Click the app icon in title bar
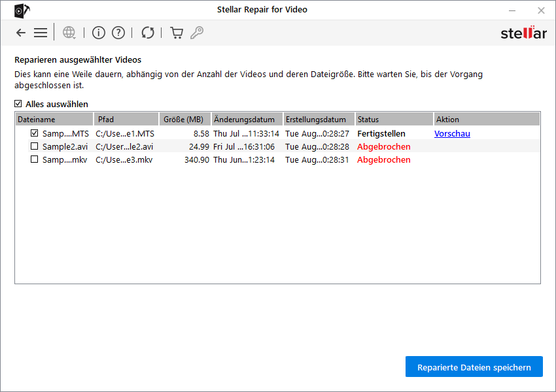Viewport: 556px width, 392px height. click(x=21, y=10)
